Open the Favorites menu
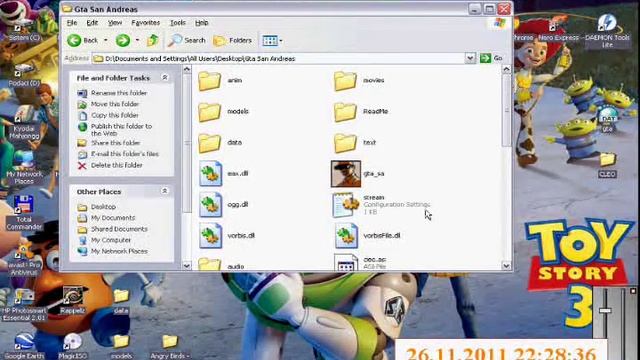640x360 pixels. (x=145, y=23)
